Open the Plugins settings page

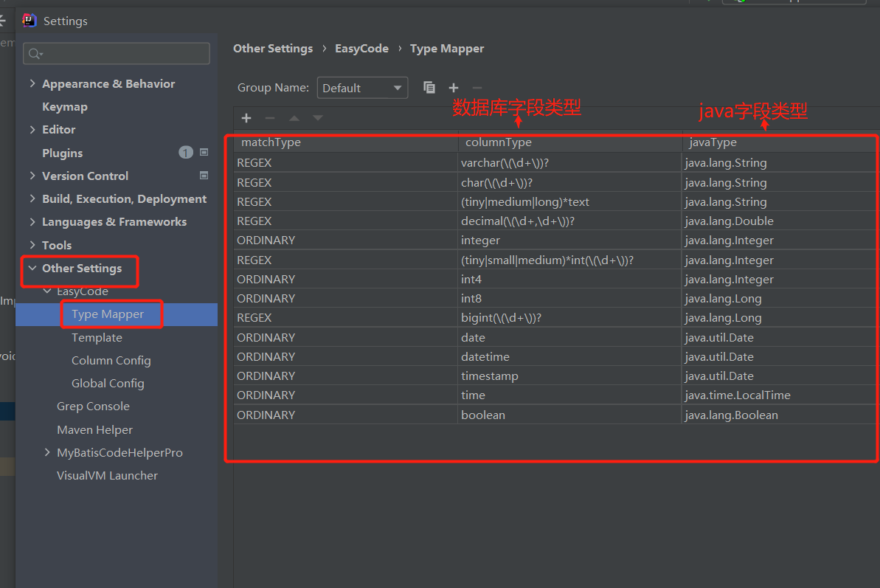pos(62,153)
